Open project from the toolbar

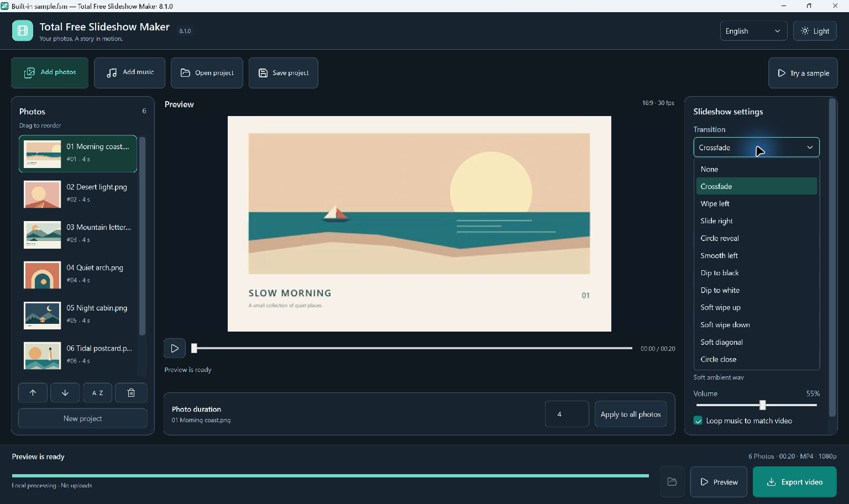tap(207, 72)
